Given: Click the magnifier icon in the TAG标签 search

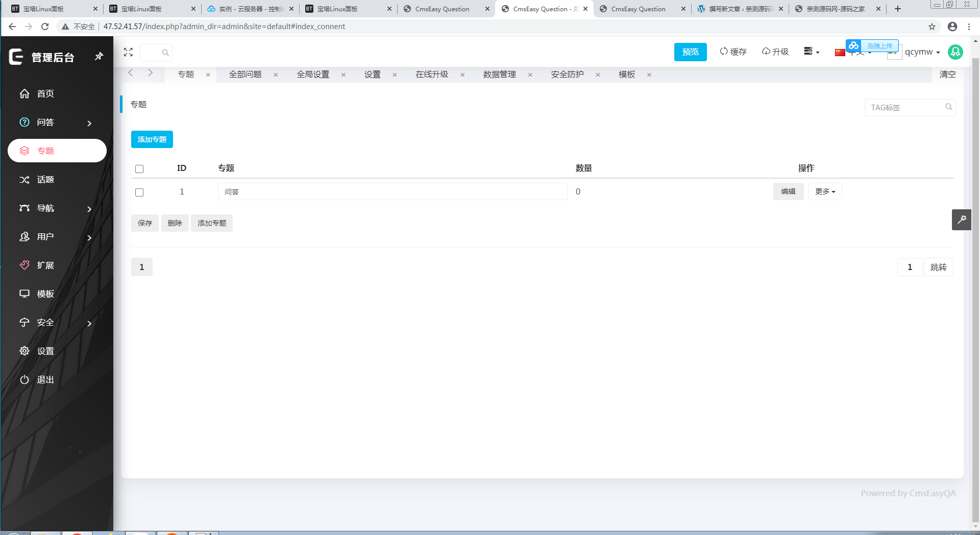Looking at the screenshot, I should [949, 107].
